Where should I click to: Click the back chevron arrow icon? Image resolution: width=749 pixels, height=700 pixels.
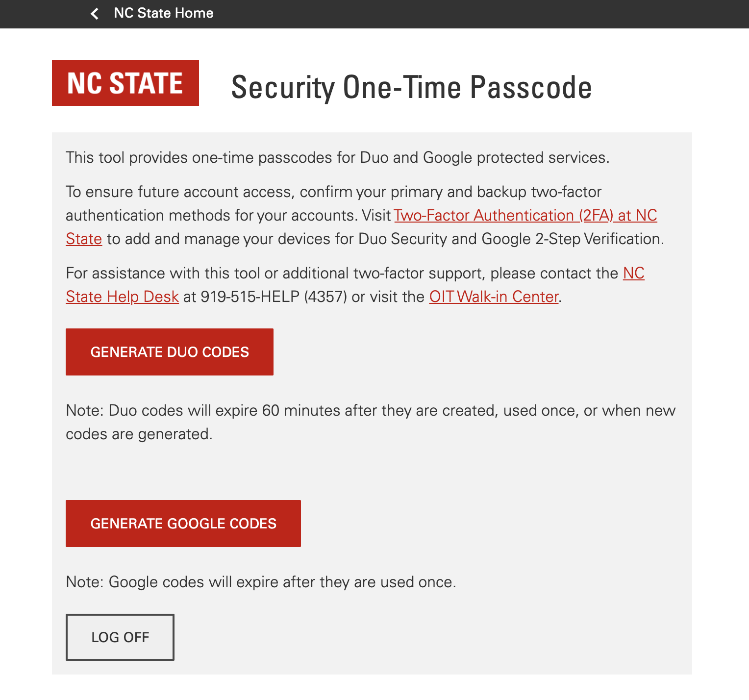pos(95,14)
